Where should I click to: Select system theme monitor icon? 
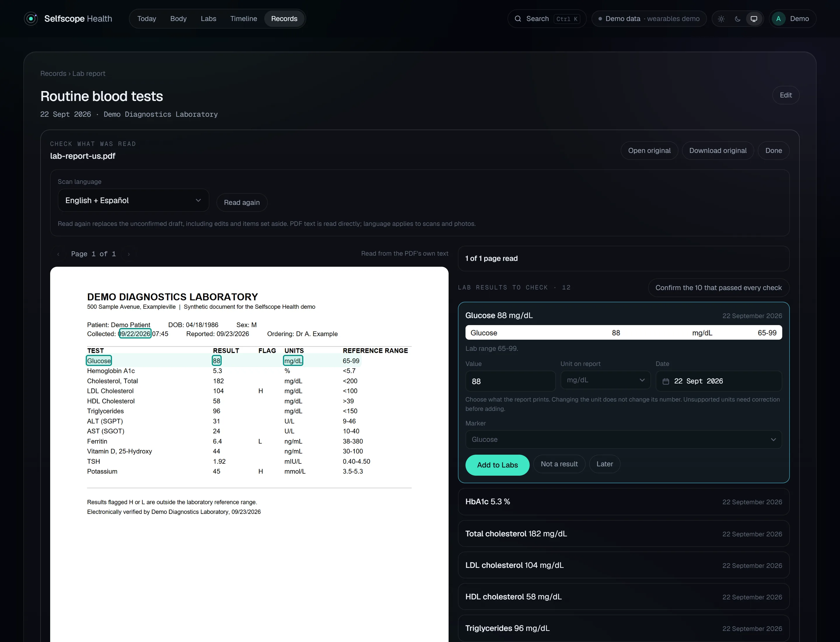point(754,19)
